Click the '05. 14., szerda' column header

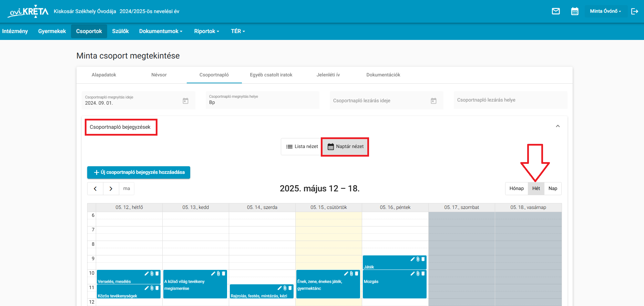coord(262,208)
